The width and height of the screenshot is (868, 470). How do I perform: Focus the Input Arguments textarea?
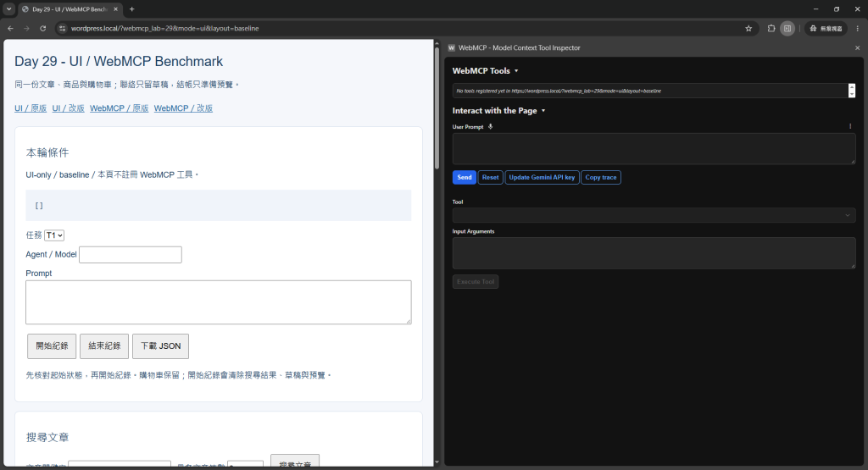click(x=654, y=253)
